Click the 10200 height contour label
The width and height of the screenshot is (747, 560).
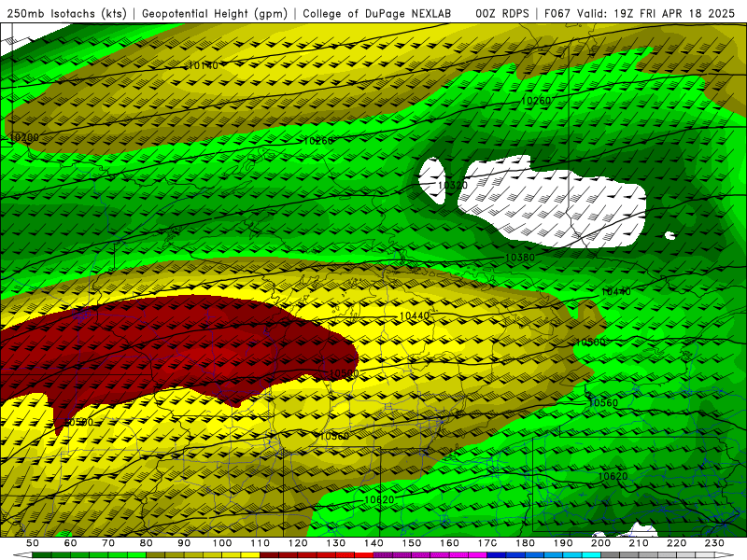pyautogui.click(x=24, y=137)
